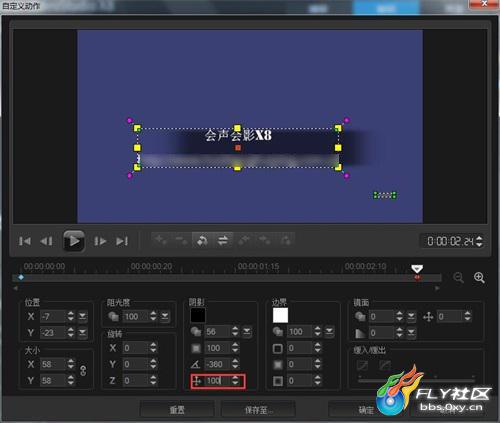Screen dimensions: 500x423
Task: Open ease options for border opacity
Action: 329,332
